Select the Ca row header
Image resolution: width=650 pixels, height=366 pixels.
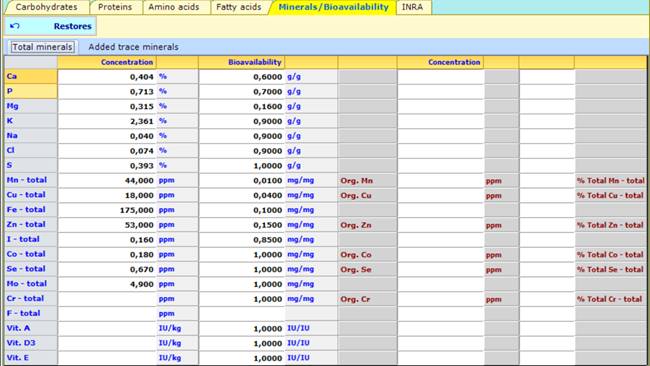[x=31, y=77]
